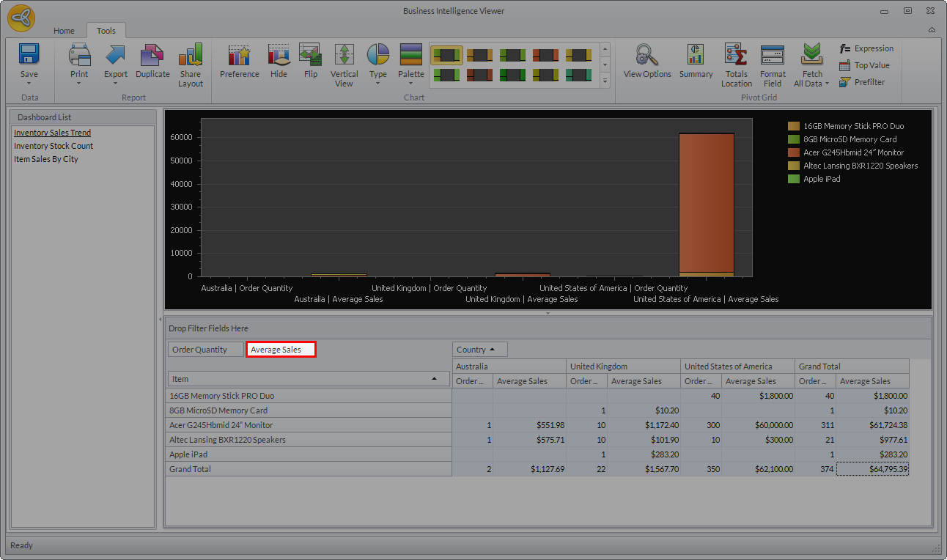Open chart Preference settings
The image size is (947, 560).
(239, 56)
